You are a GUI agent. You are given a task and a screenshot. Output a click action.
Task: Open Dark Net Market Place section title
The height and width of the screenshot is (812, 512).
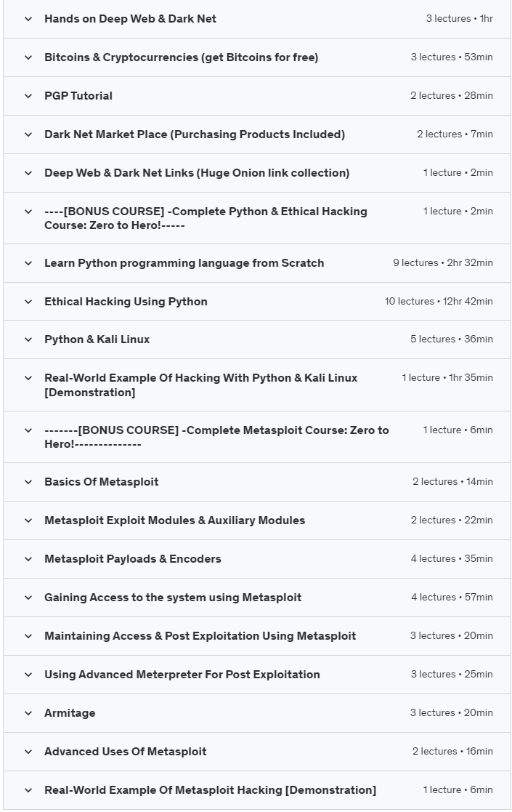195,134
